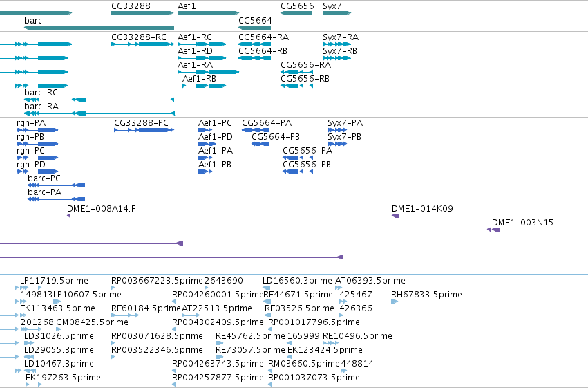Select protein rgn-PA
The height and width of the screenshot is (388, 588).
(31, 123)
